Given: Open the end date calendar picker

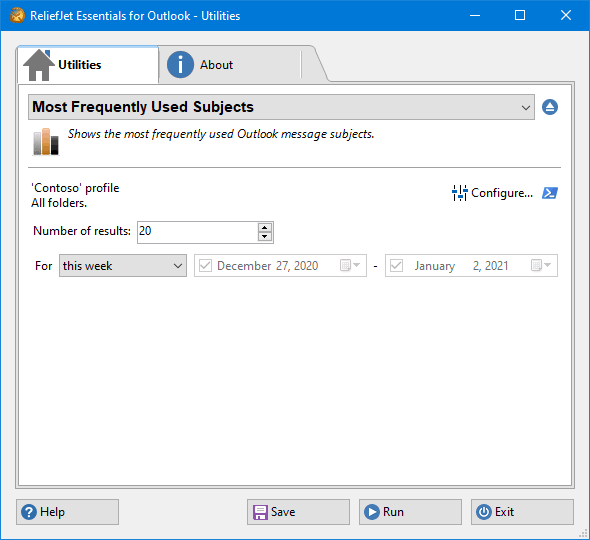Looking at the screenshot, I should [541, 265].
